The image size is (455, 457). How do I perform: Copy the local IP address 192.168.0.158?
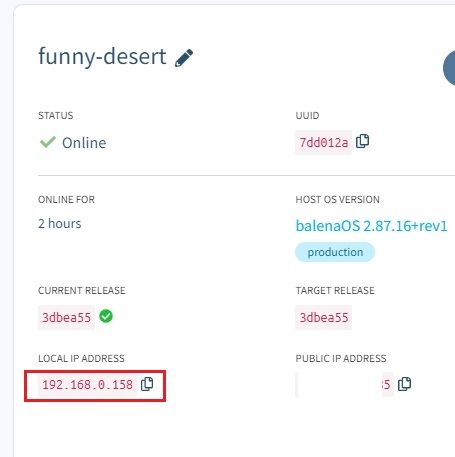tap(147, 384)
